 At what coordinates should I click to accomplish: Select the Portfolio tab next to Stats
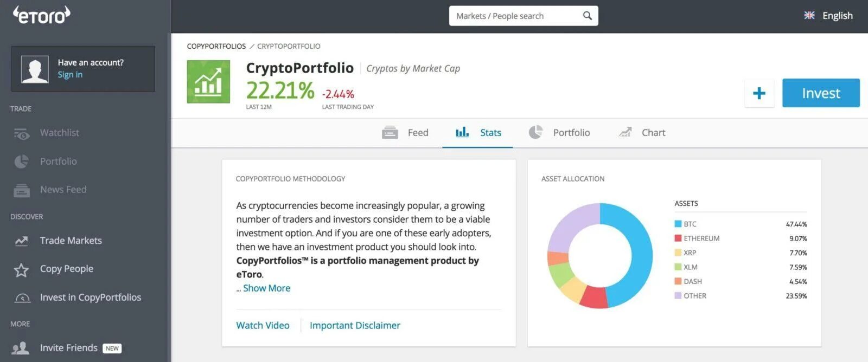[559, 133]
